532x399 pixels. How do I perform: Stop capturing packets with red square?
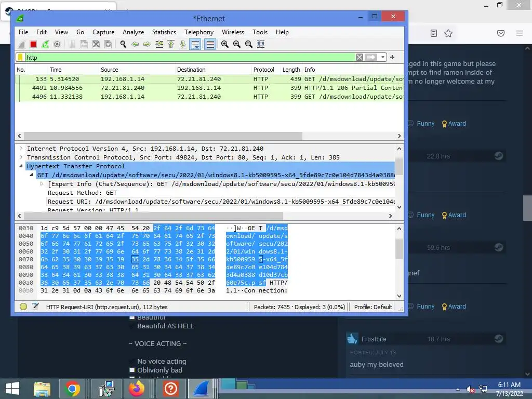point(33,44)
